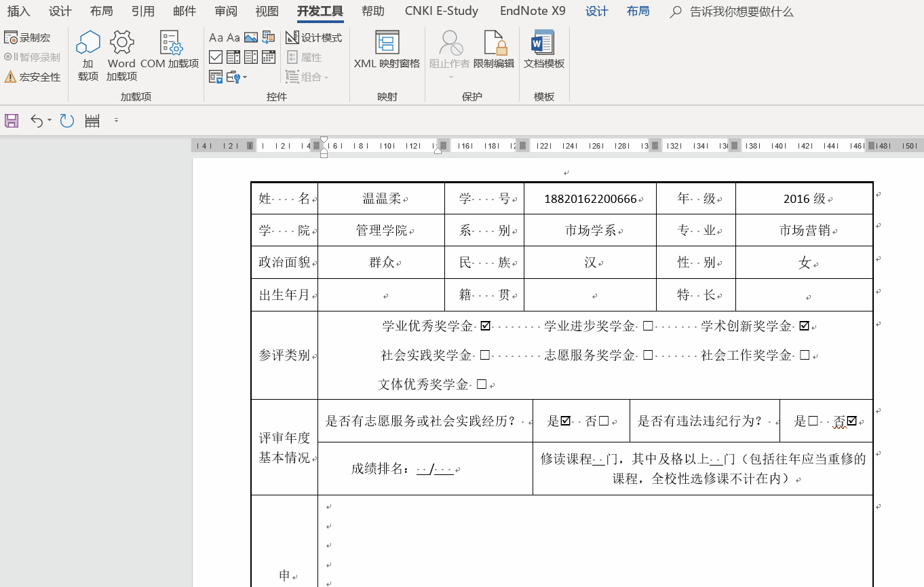The image size is (924, 587).
Task: Click the Word 加载项 gear icon
Action: [121, 43]
